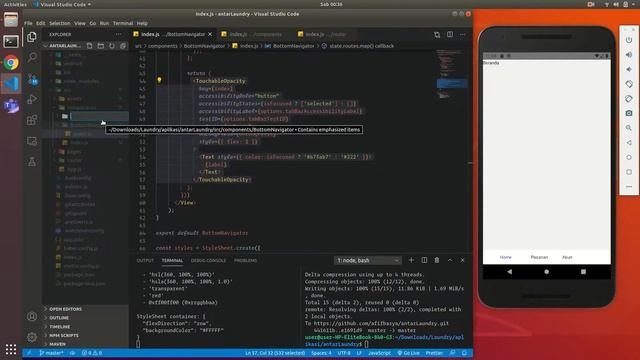Click the open changes icon in editor toolbar
Screen dimensions: 640x360
[x=437, y=35]
